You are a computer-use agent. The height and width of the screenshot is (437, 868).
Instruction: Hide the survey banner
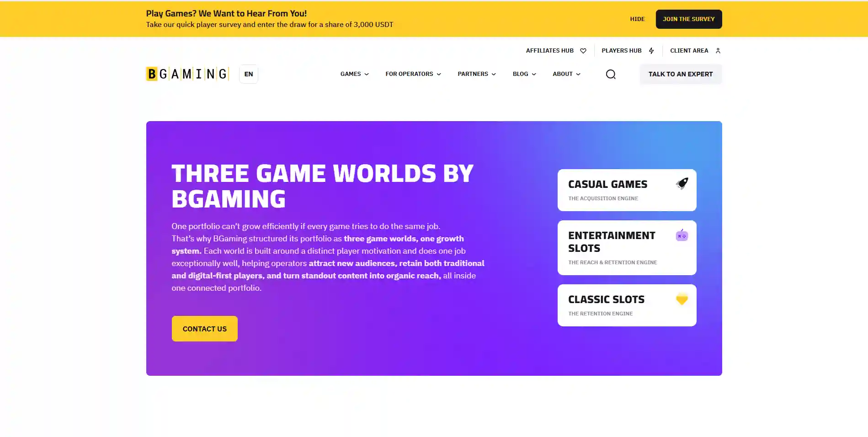coord(637,19)
